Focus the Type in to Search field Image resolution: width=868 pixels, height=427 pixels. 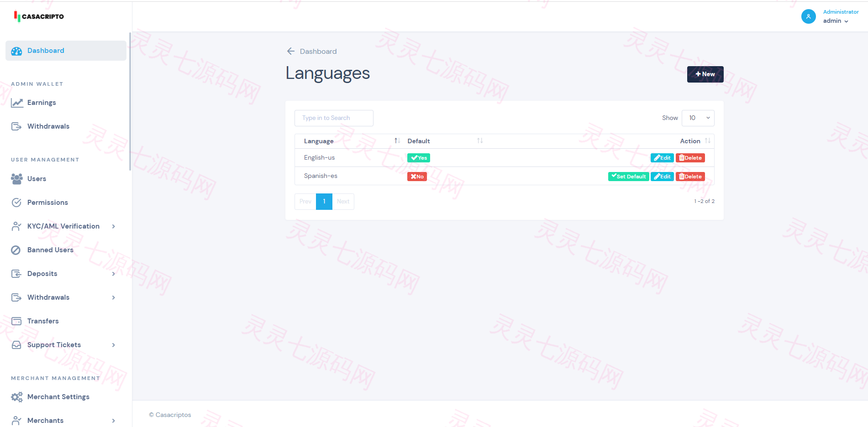[334, 118]
